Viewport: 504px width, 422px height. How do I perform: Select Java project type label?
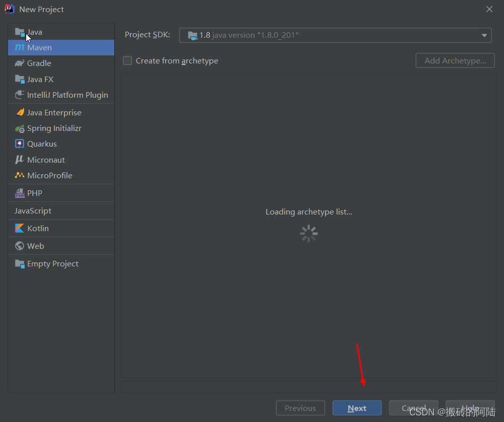[x=35, y=32]
